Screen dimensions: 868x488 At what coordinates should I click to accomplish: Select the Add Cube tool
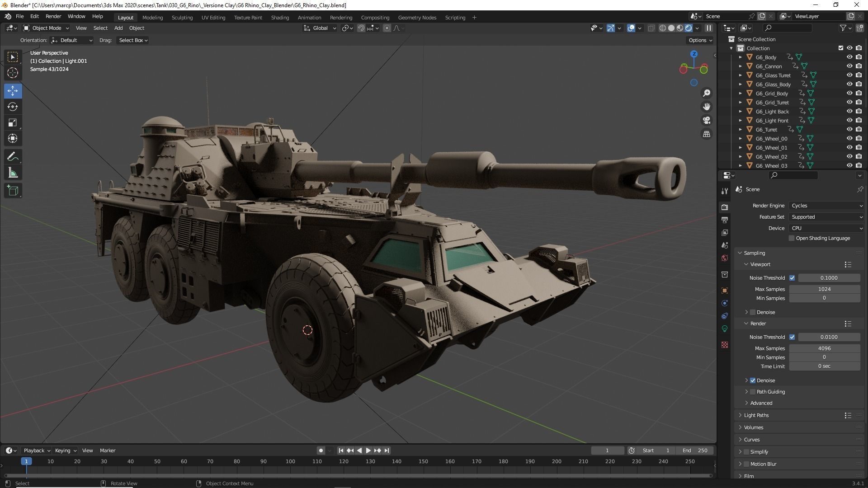point(13,191)
